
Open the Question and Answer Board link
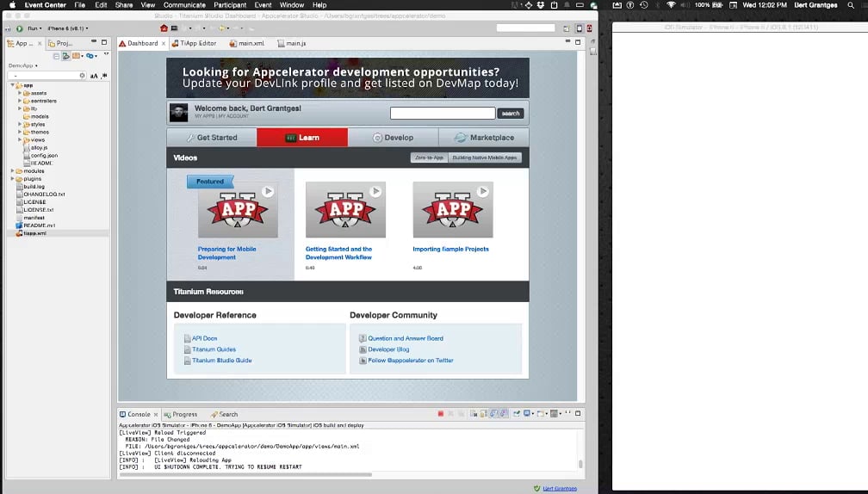point(406,338)
